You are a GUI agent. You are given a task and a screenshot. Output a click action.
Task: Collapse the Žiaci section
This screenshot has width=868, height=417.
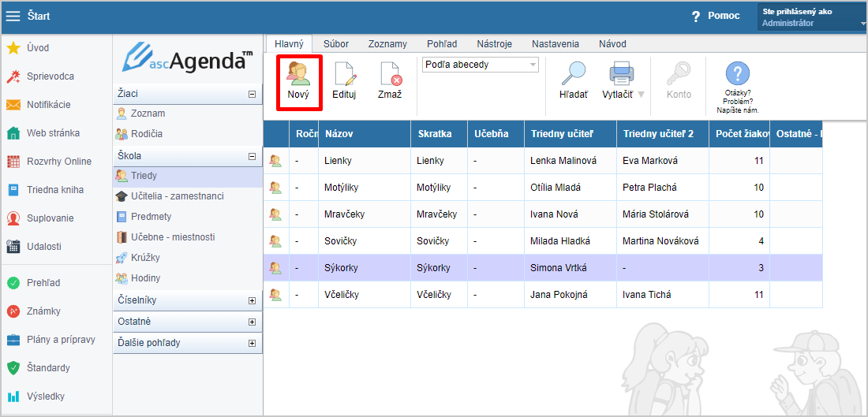pyautogui.click(x=253, y=94)
